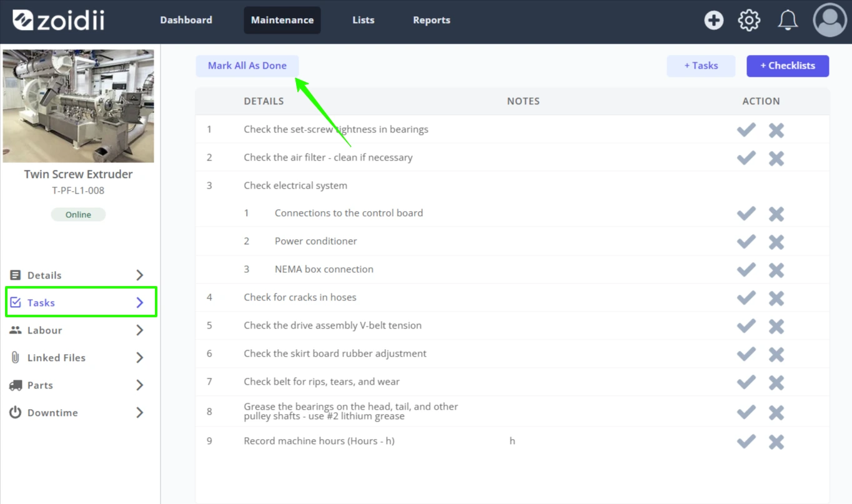Click the plus add icon in header
Image resolution: width=852 pixels, height=504 pixels.
(713, 20)
